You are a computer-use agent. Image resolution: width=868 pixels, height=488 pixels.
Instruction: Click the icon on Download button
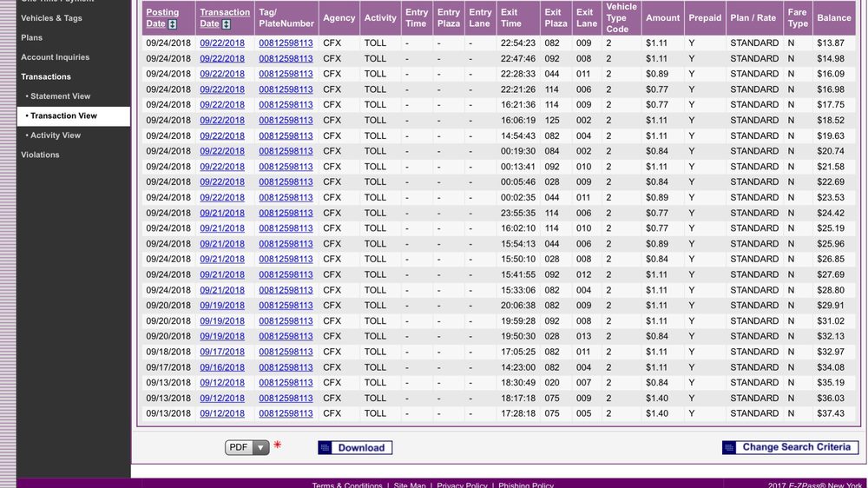pyautogui.click(x=325, y=448)
